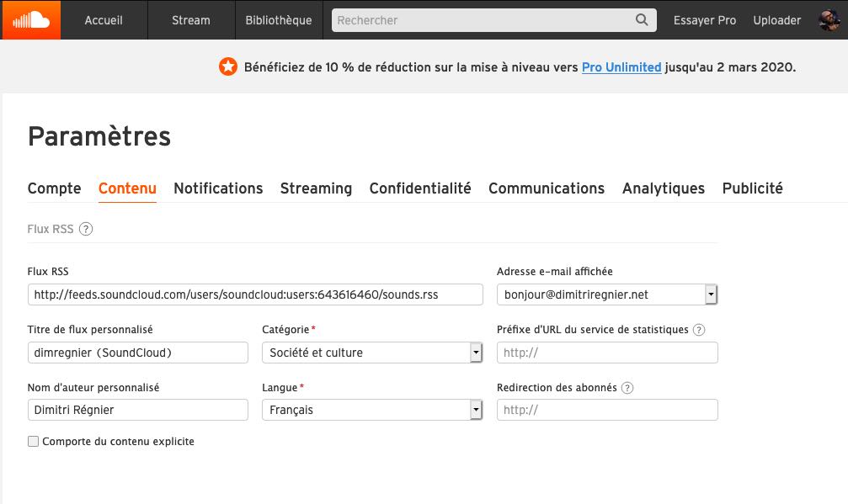
Task: Click the Paramètres page heading
Action: 99,136
